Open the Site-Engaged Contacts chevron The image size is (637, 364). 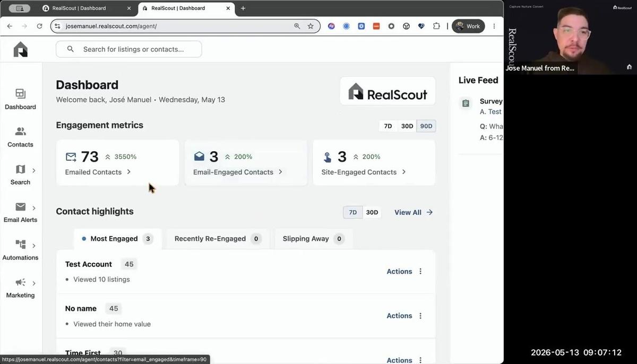click(404, 172)
